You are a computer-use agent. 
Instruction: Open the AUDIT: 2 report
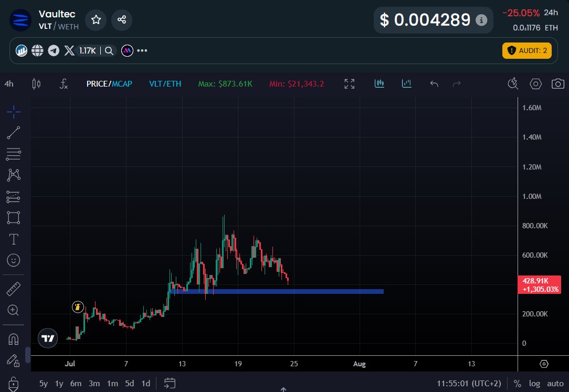click(x=527, y=50)
